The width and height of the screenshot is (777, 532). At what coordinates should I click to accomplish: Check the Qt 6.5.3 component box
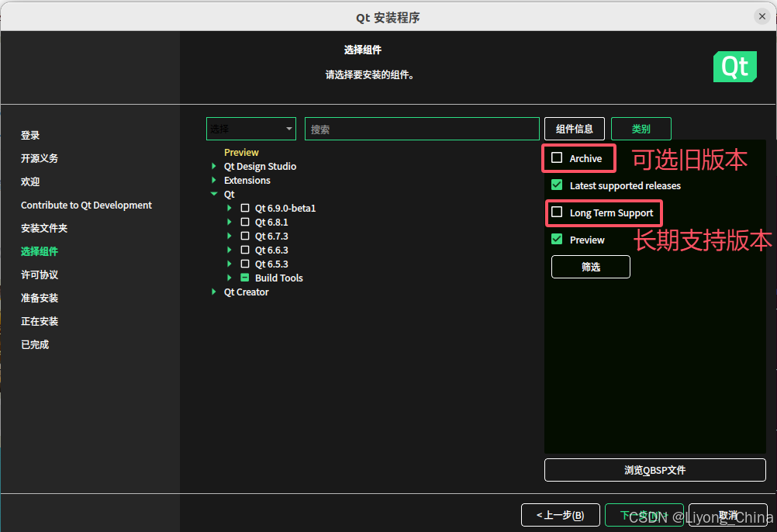pos(245,264)
